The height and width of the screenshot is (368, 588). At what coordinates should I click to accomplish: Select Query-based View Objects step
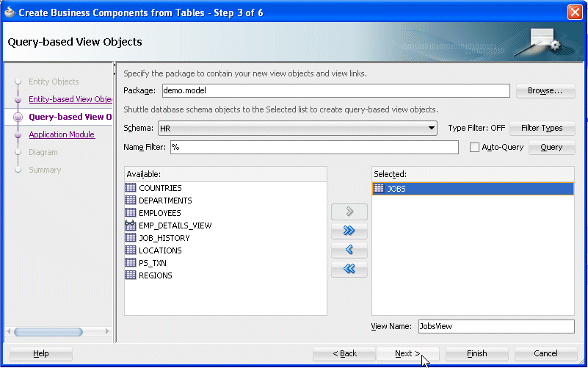70,117
